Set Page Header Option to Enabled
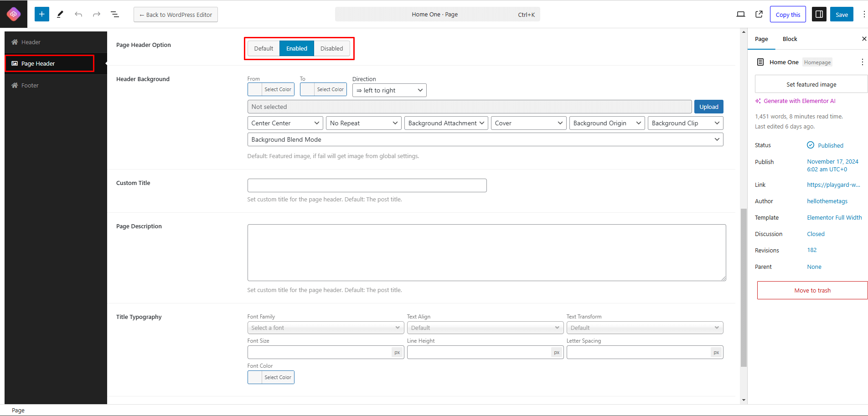This screenshot has height=416, width=868. pyautogui.click(x=297, y=48)
